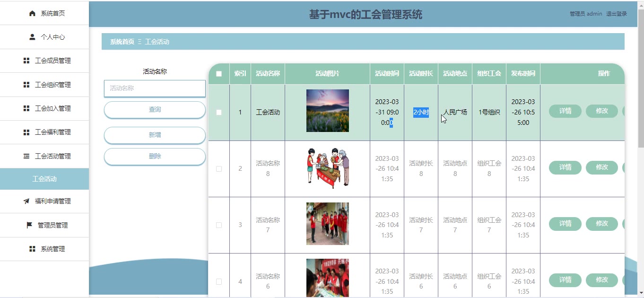Click 修改 for row 2 活动名称8
Viewport: 644px width, 298px height.
[x=602, y=167]
